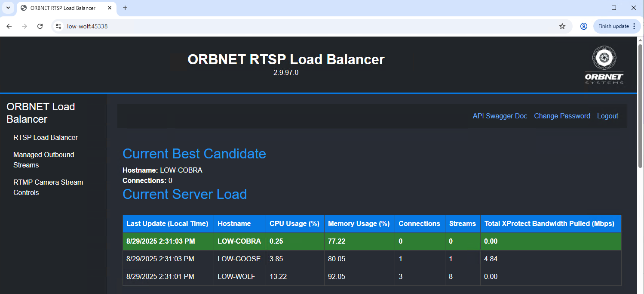This screenshot has height=294, width=644.
Task: Reload the page with refresh icon
Action: point(40,26)
